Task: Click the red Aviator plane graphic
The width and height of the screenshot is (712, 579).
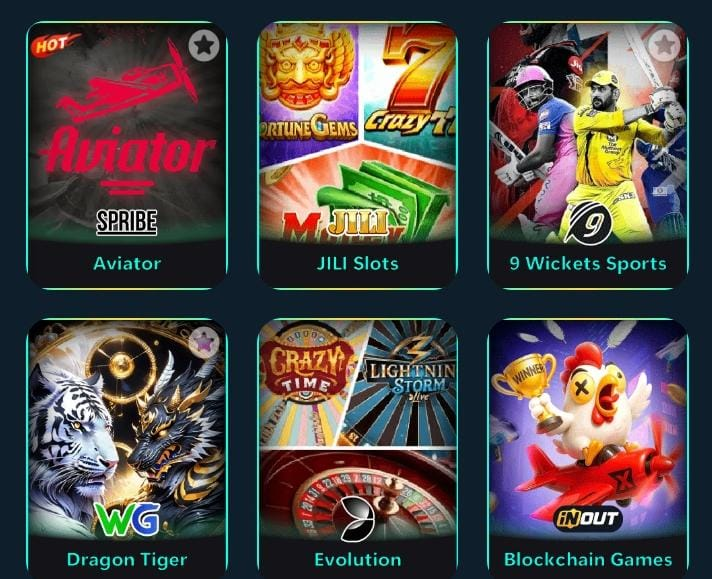Action: [x=127, y=82]
